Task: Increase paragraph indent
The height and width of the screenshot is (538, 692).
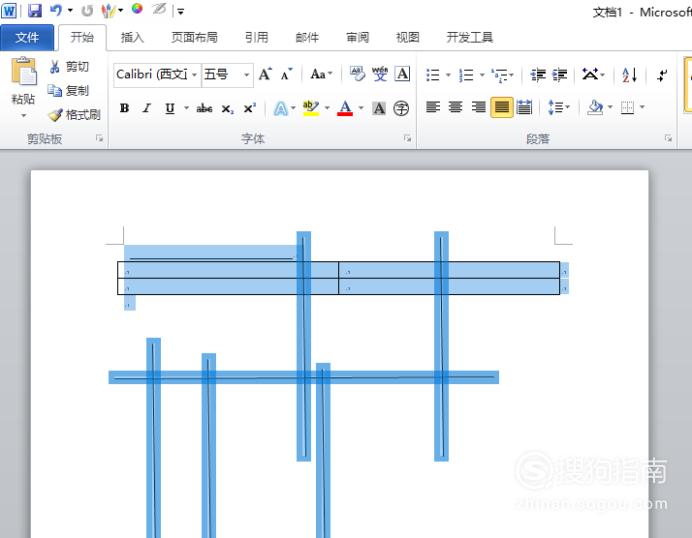Action: coord(560,75)
